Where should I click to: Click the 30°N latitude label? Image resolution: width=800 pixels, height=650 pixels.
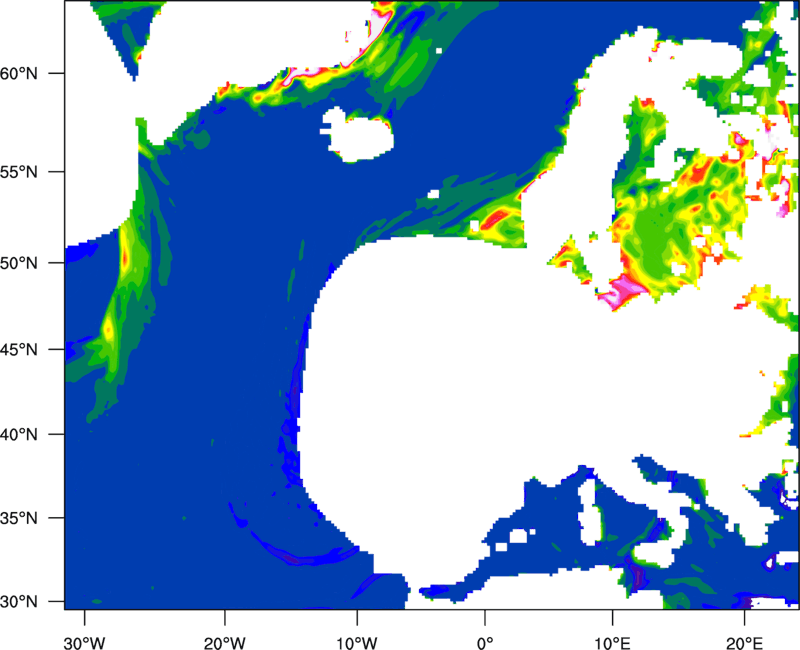(x=19, y=602)
